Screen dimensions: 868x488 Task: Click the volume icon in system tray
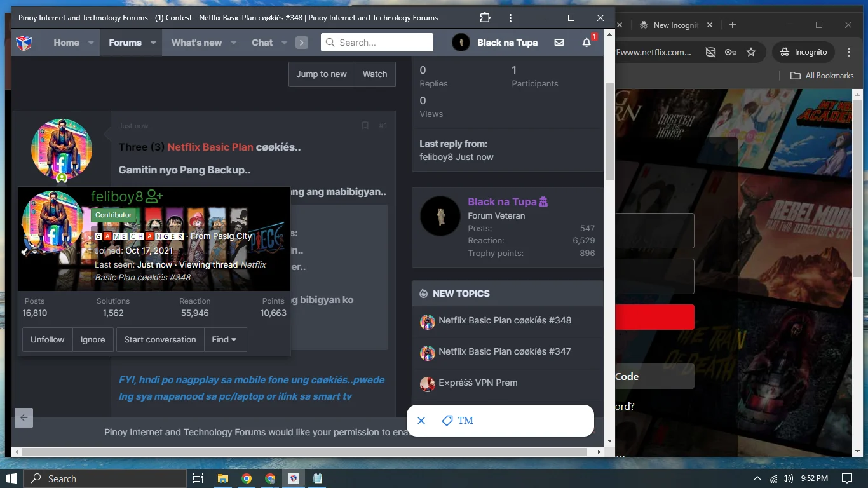coord(788,478)
